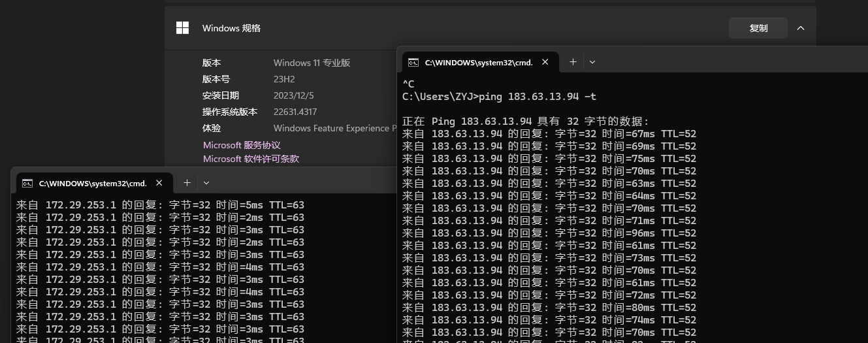Add new tab in the left terminal window
Viewport: 868px width, 343px height.
point(187,183)
